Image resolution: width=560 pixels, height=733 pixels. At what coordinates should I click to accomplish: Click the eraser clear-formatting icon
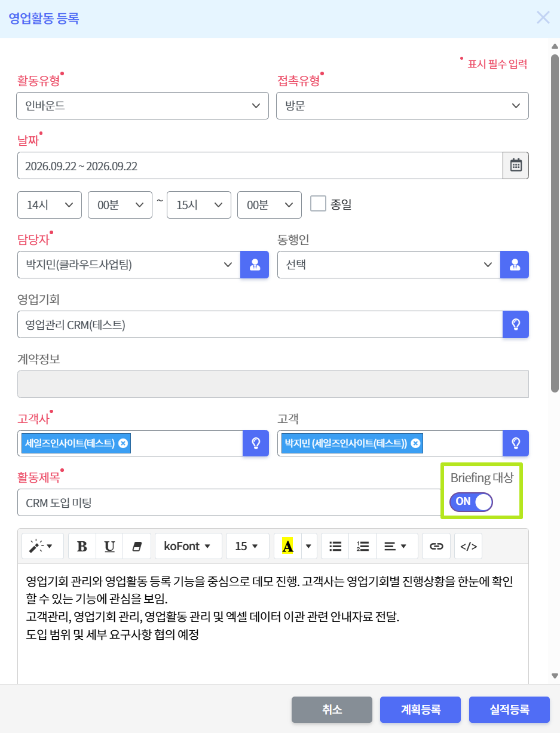pyautogui.click(x=137, y=546)
